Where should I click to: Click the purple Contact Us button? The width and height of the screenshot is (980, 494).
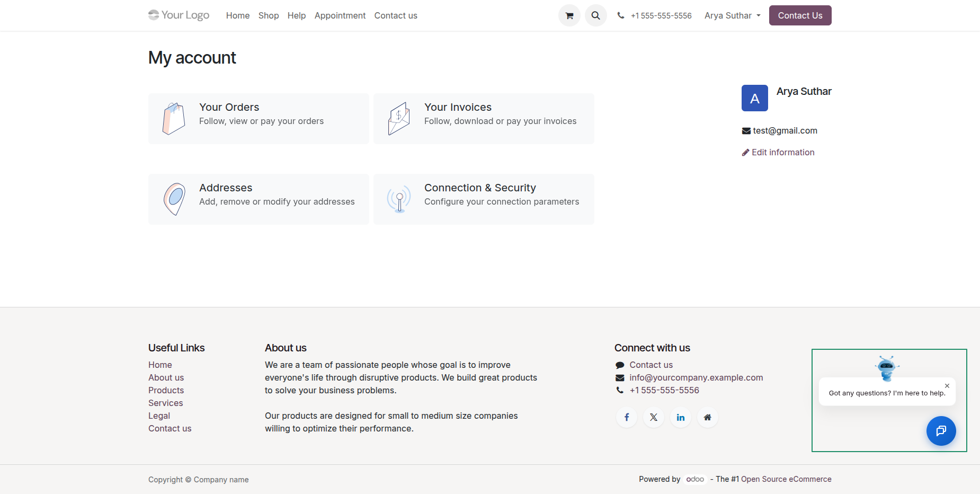point(800,15)
